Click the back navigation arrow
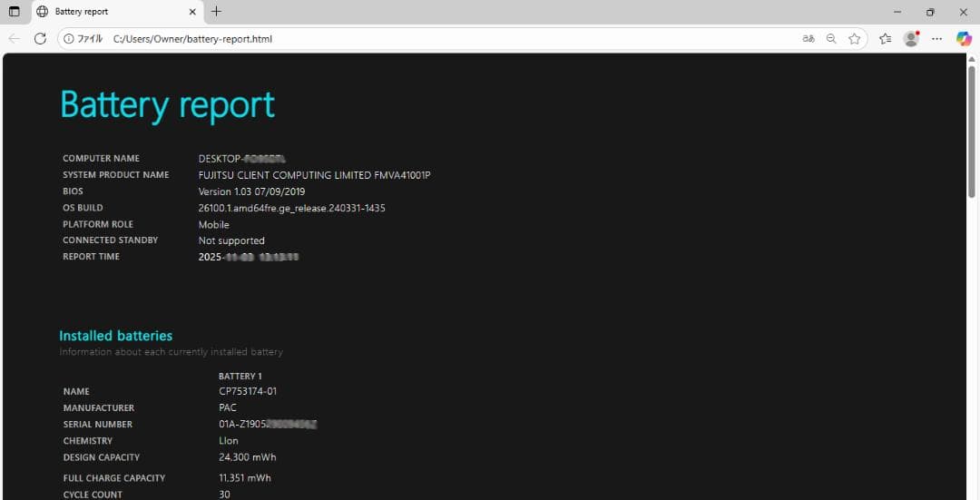Viewport: 980px width, 500px height. point(14,39)
